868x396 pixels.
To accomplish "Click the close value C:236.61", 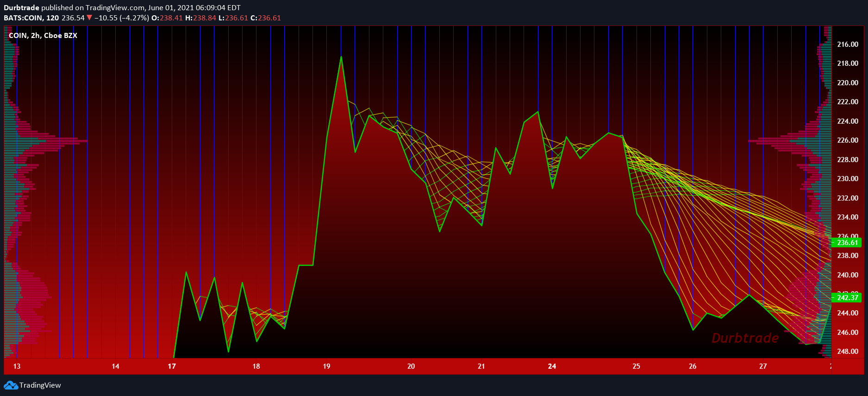I will (x=266, y=18).
